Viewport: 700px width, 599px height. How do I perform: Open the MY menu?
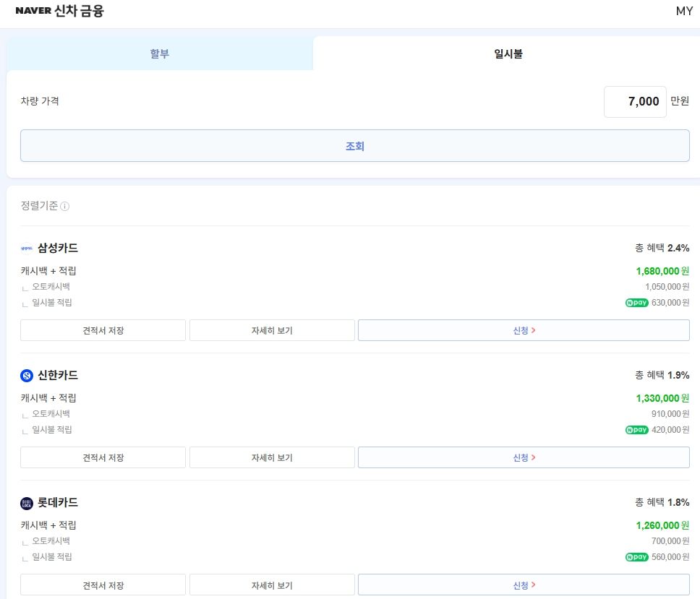pyautogui.click(x=684, y=11)
